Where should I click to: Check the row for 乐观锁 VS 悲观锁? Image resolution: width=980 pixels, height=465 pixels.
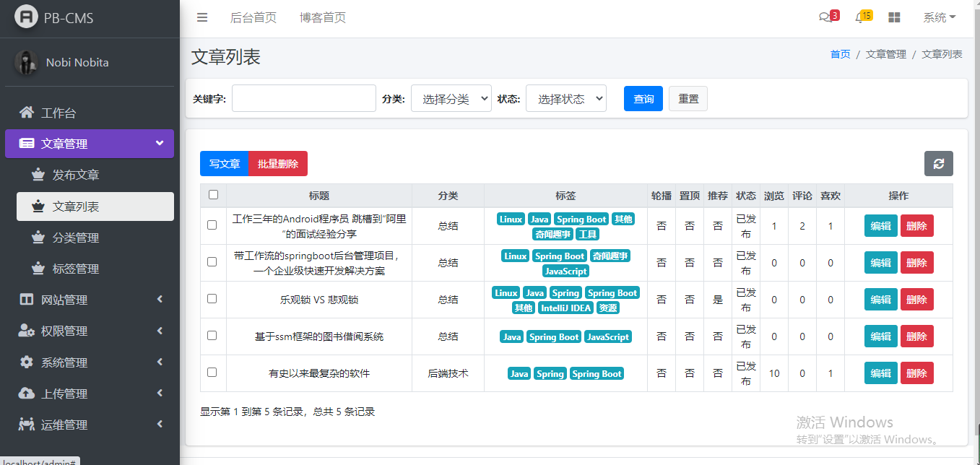tap(212, 299)
